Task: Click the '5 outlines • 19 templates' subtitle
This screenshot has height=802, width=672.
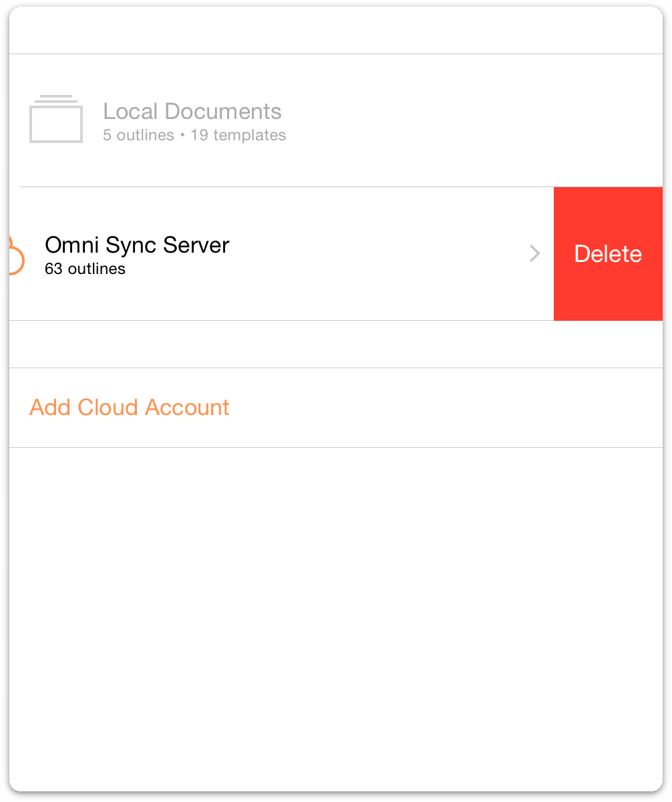Action: [194, 135]
